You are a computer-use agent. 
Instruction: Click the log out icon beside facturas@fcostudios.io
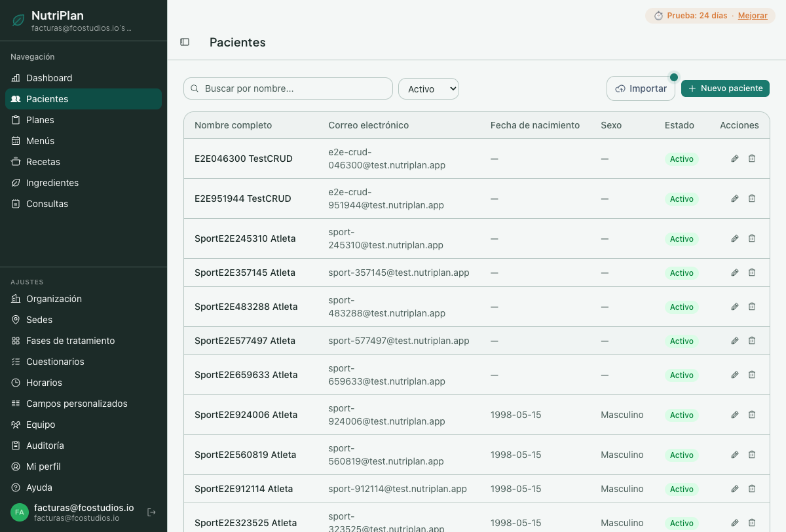(x=151, y=512)
